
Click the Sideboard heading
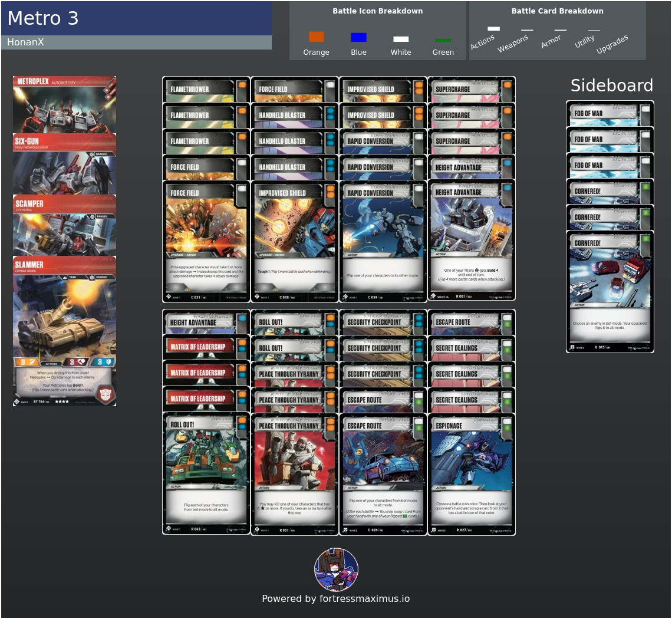tap(611, 85)
